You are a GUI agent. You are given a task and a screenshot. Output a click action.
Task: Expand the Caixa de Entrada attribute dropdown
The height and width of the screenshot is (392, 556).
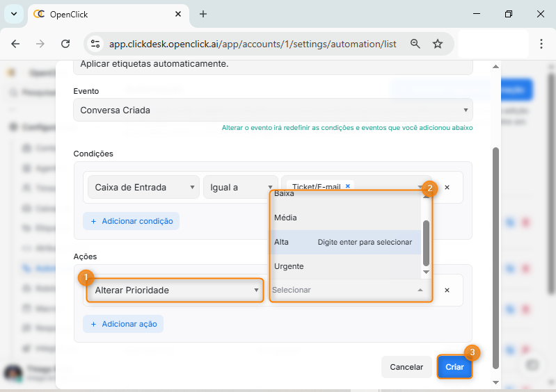(x=143, y=187)
